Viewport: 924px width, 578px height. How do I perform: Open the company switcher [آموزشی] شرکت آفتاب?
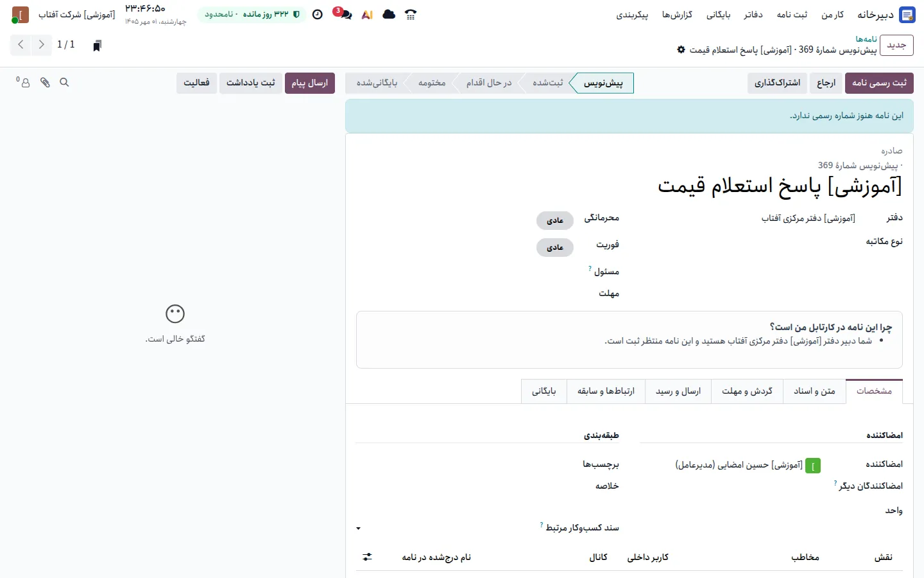point(76,14)
